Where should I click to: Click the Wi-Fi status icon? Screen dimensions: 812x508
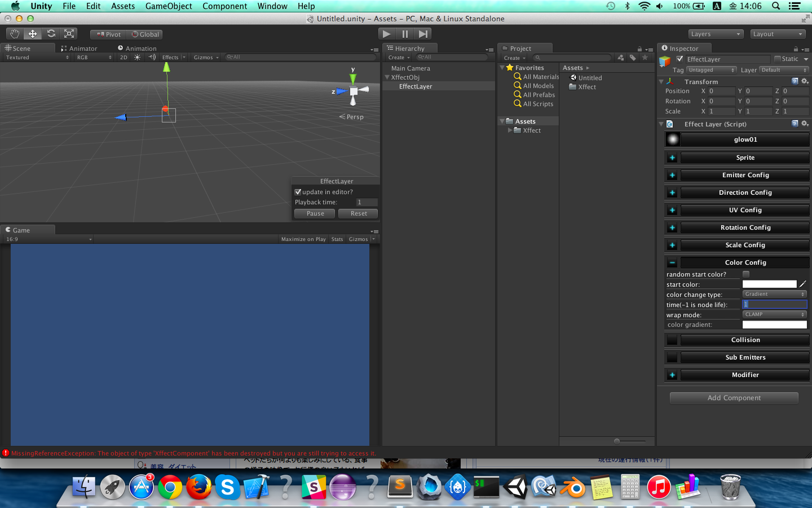pyautogui.click(x=644, y=6)
